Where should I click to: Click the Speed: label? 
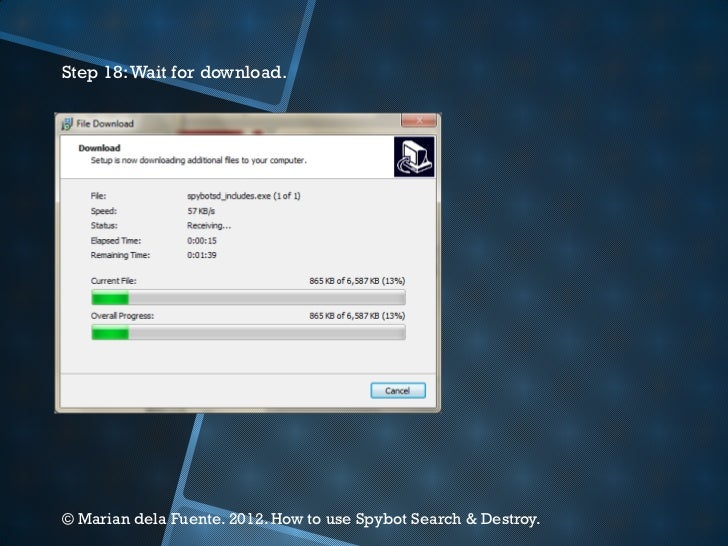click(104, 211)
